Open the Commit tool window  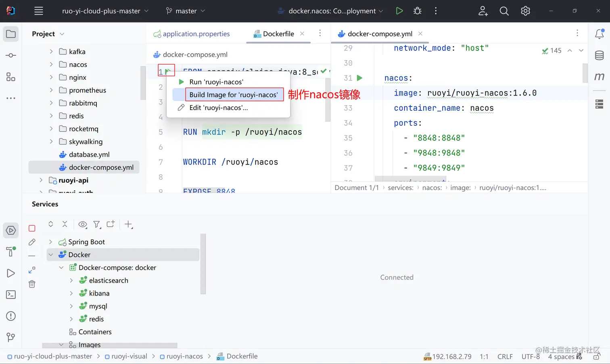click(x=11, y=56)
